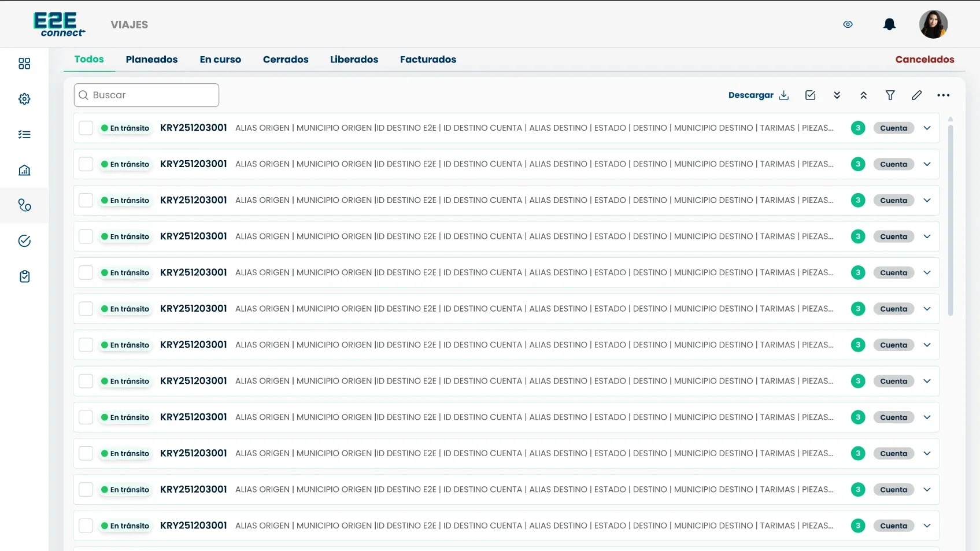Click the Buscar search field
This screenshot has width=980, height=551.
click(146, 95)
